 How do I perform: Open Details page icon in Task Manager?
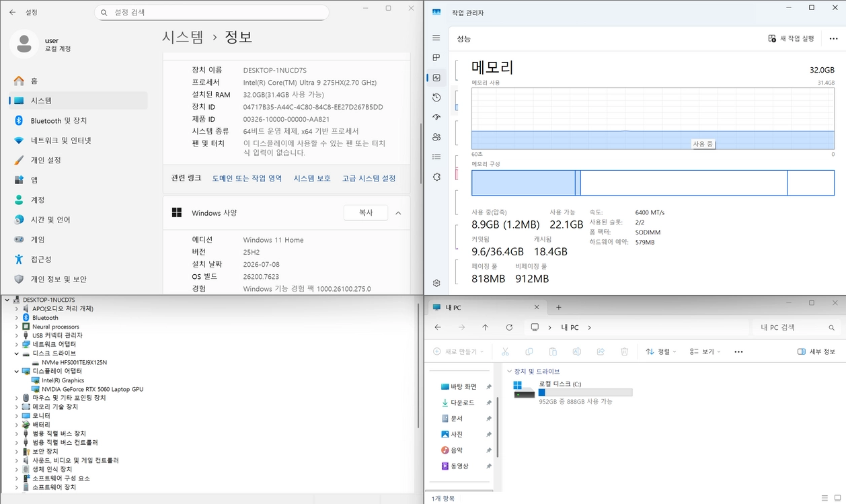pyautogui.click(x=436, y=157)
